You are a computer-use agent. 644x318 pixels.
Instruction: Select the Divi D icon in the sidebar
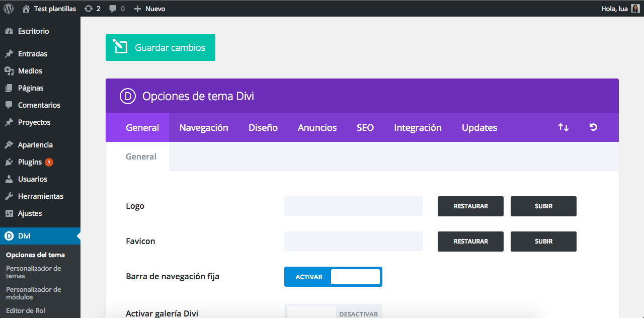(x=8, y=235)
